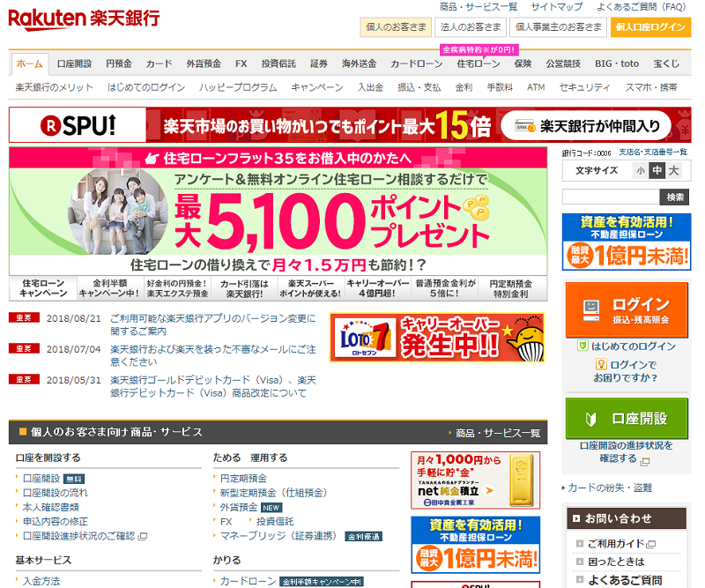Screen dimensions: 705x588
Task: Set font size to 大
Action: point(673,171)
